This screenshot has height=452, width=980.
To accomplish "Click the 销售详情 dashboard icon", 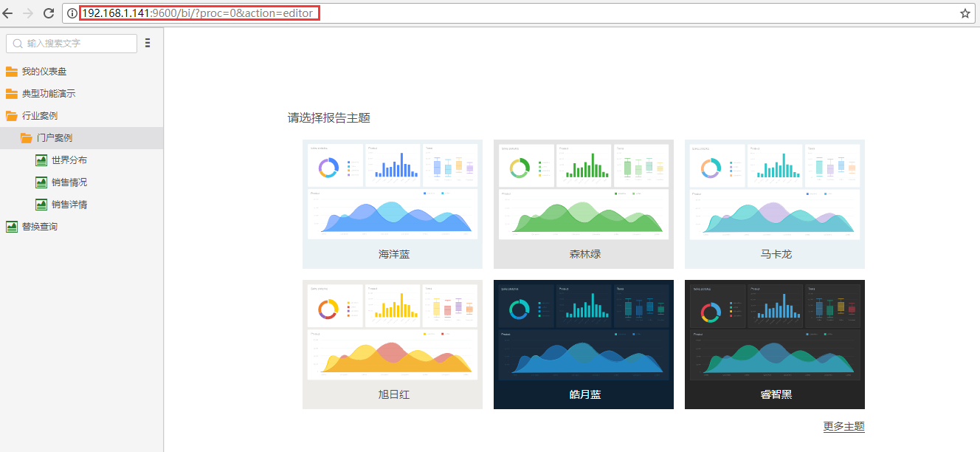I will click(x=41, y=205).
